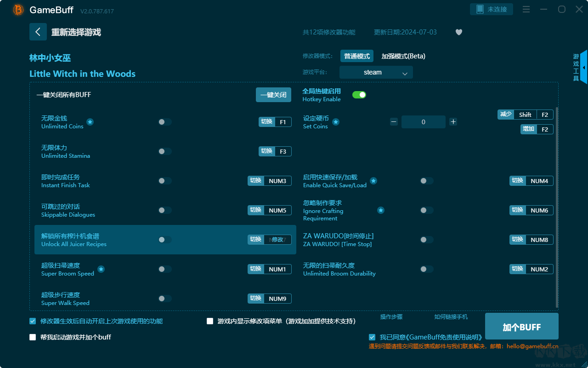Click the 加个BUFF button
588x368 pixels.
[x=522, y=327]
